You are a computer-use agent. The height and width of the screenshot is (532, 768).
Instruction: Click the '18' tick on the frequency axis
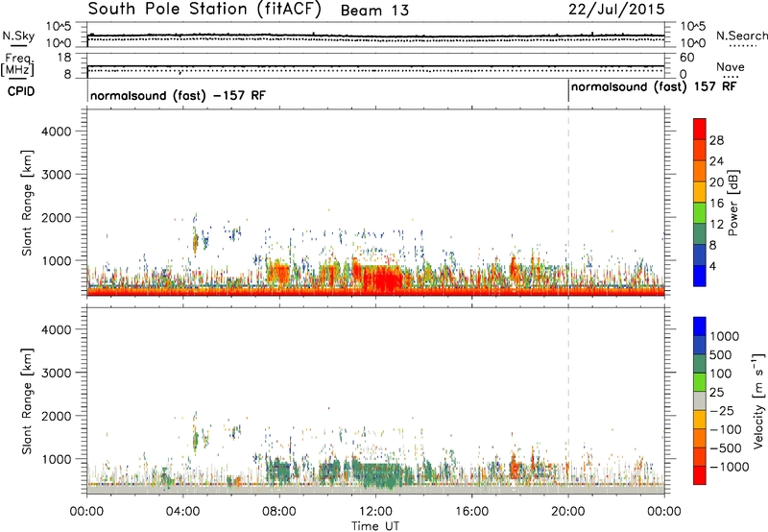tap(63, 58)
